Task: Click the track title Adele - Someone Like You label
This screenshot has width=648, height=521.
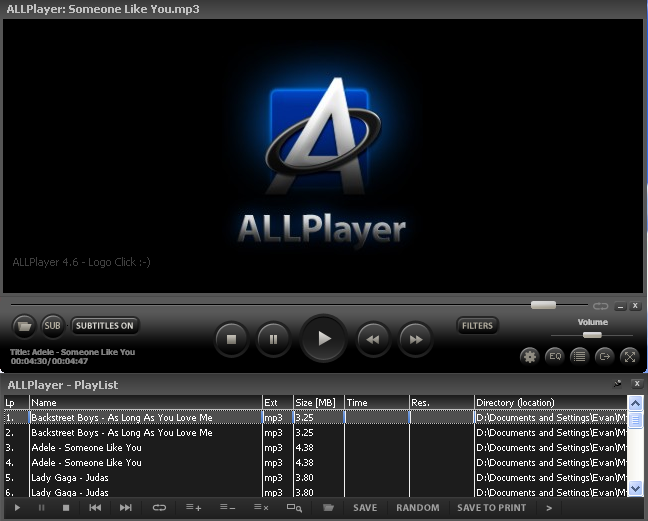Action: pyautogui.click(x=73, y=352)
